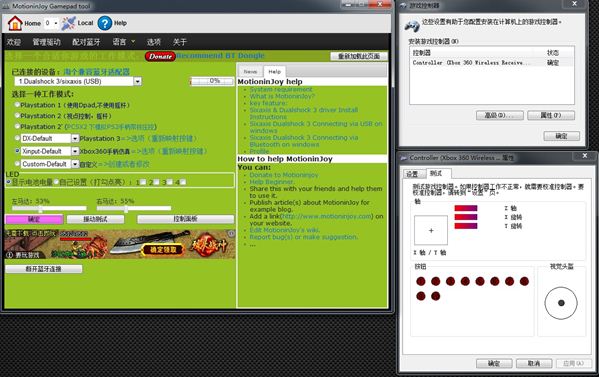Viewport: 599px width, 377px height.
Task: Click the red Donate badge
Action: (160, 56)
